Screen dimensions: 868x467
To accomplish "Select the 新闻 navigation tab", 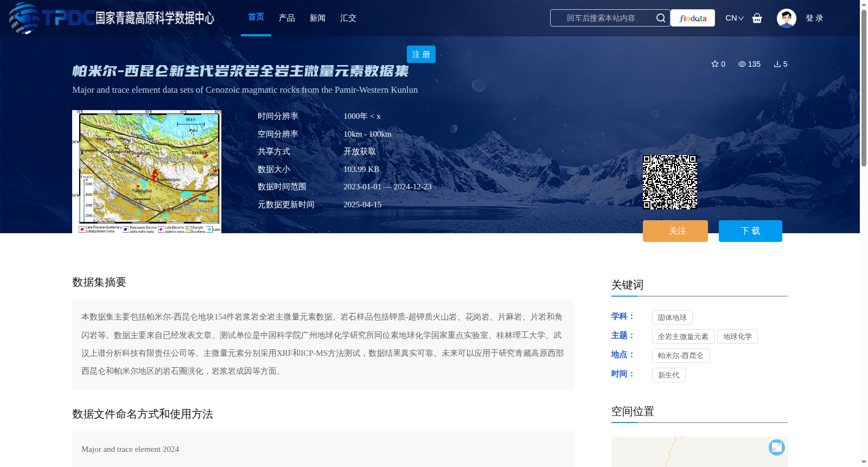I will coord(317,18).
